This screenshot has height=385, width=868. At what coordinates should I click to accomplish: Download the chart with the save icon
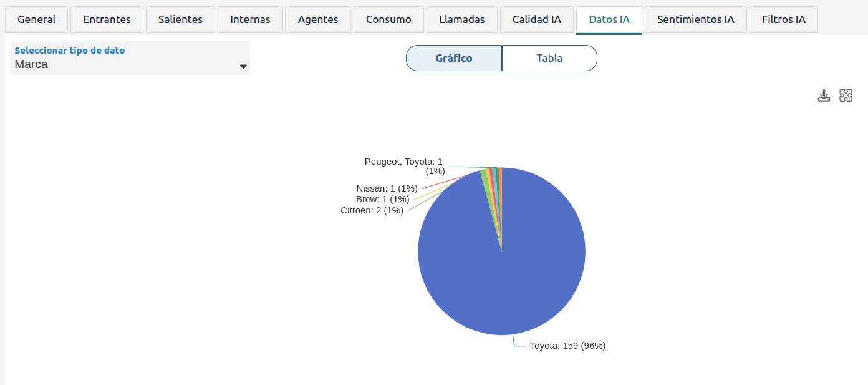point(824,95)
